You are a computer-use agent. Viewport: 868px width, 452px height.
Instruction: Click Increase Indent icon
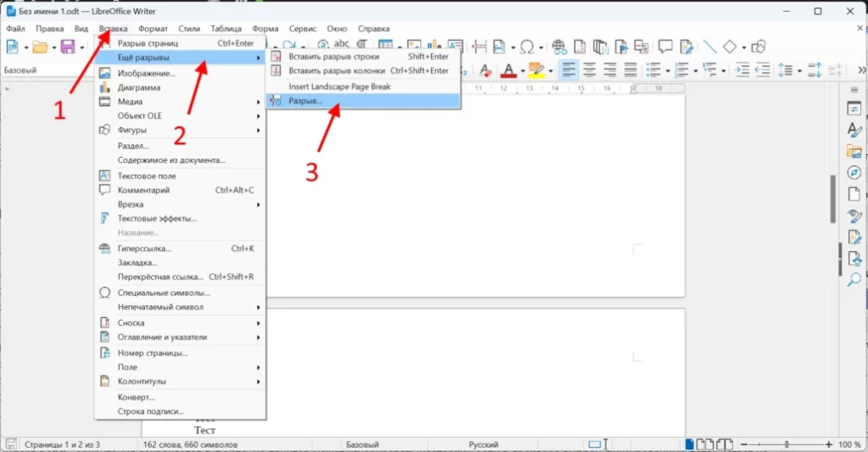pos(742,70)
